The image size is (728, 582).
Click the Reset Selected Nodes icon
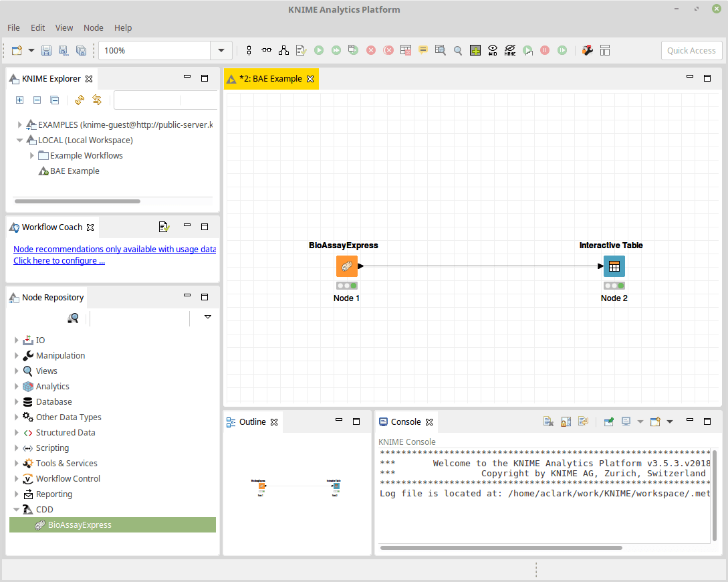point(406,50)
